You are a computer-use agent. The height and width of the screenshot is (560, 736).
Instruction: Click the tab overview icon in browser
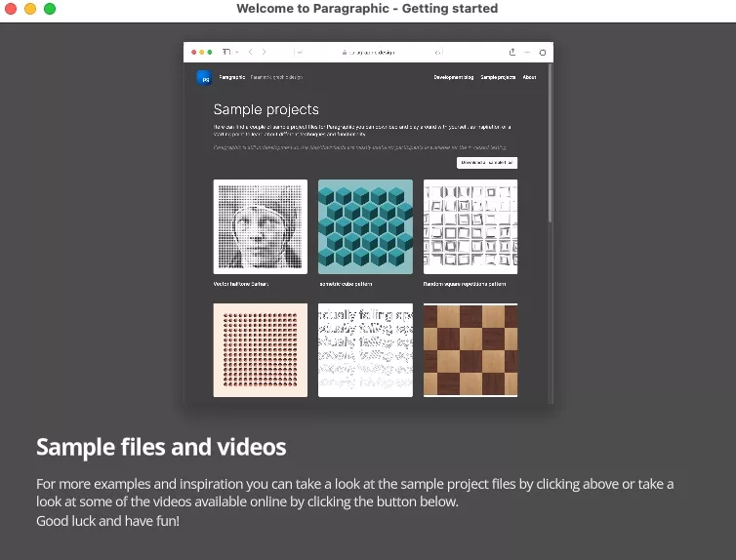(542, 53)
